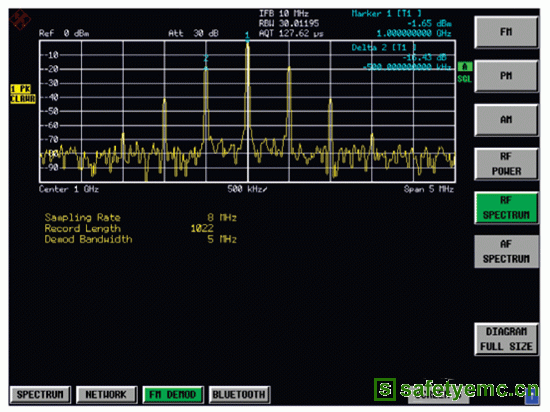This screenshot has width=550, height=412.
Task: Click the Rohde & Schwarz logo icon
Action: click(20, 20)
